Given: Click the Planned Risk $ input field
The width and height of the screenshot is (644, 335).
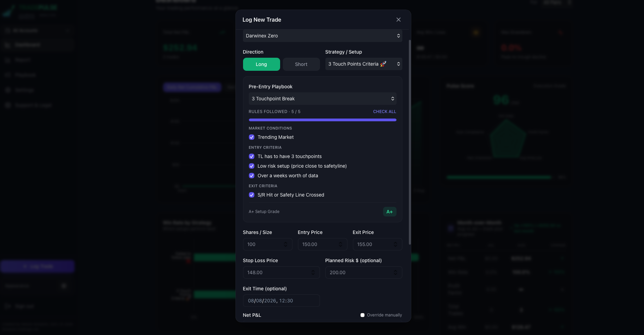Looking at the screenshot, I should tap(364, 272).
